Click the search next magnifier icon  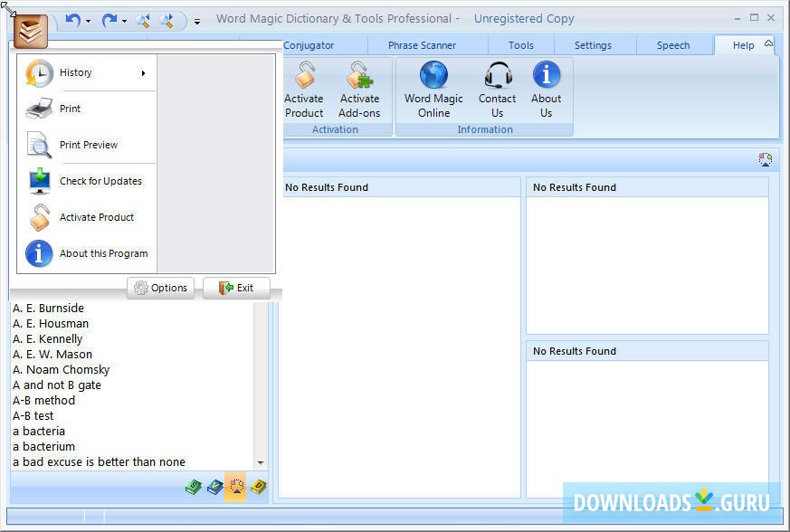pyautogui.click(x=167, y=21)
